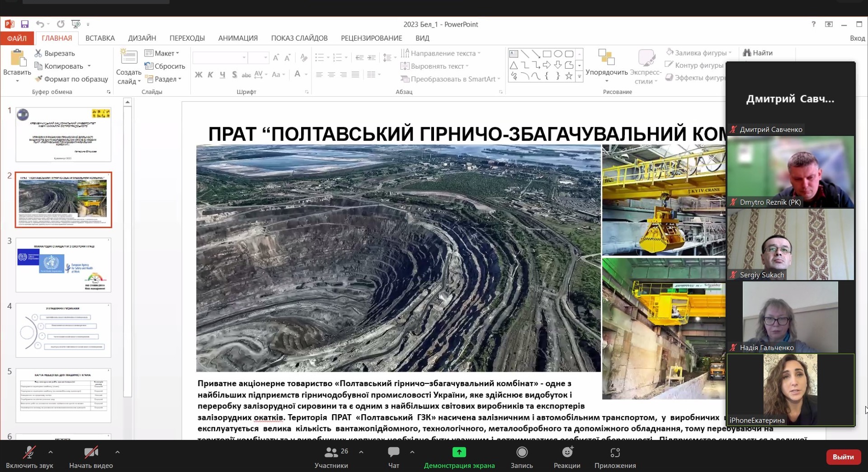
Task: Justify the text in paragraph group
Action: pos(356,75)
